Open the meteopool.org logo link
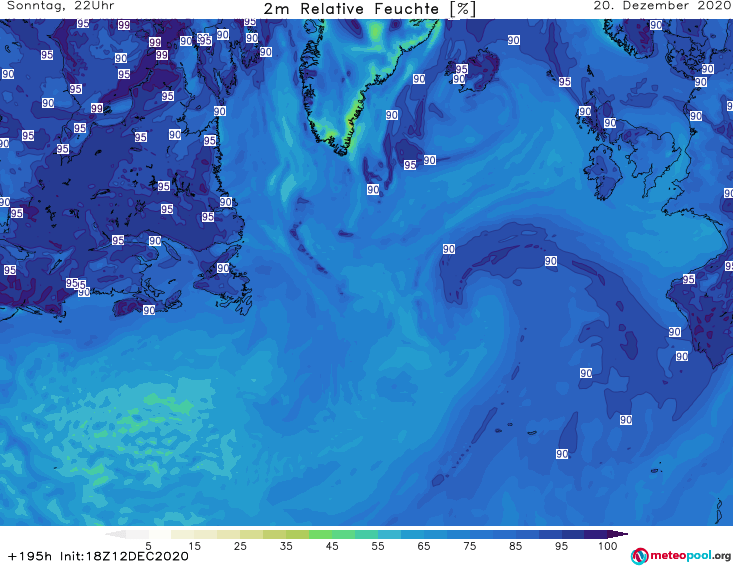Screen dimensions: 733x566 pos(681,556)
